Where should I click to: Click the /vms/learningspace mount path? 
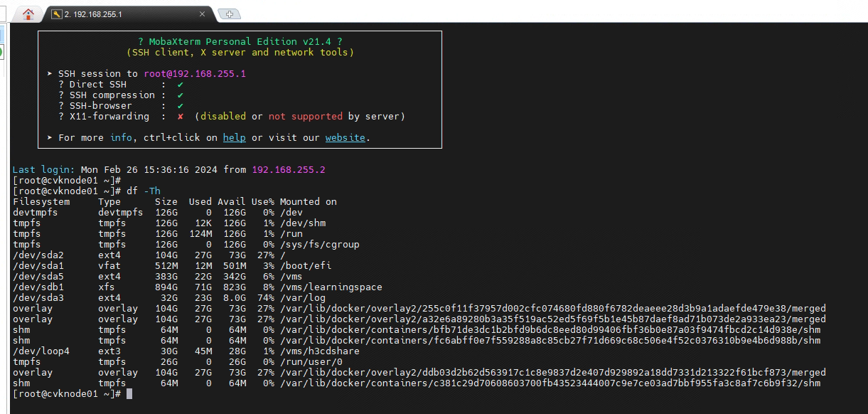pyautogui.click(x=331, y=287)
